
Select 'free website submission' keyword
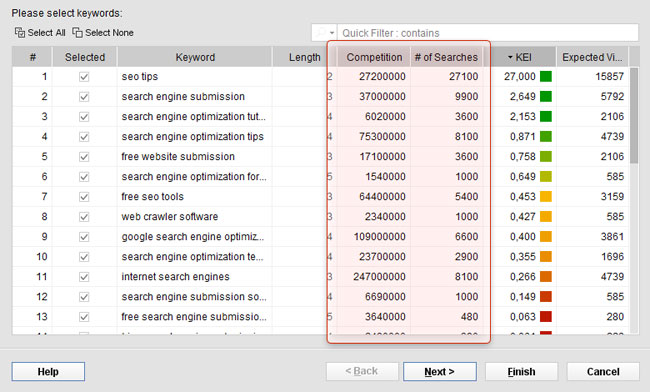click(178, 157)
